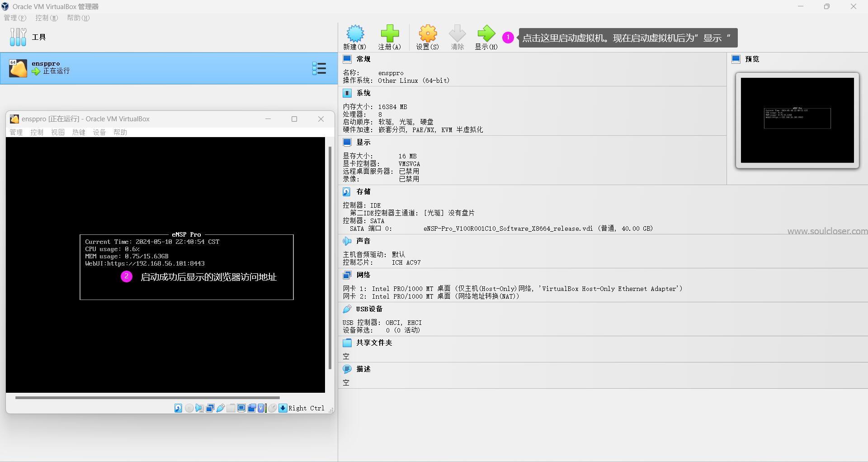
Task: Click the 网络 section heading link
Action: pyautogui.click(x=363, y=275)
